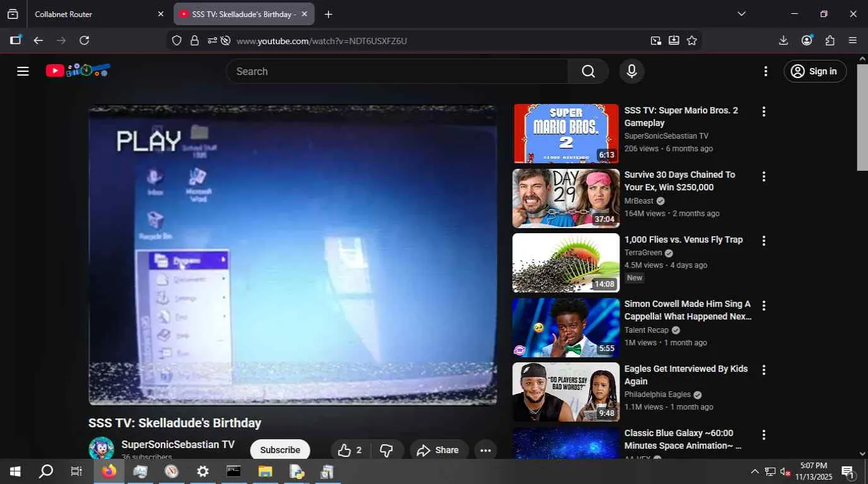Screen dimensions: 868x484
Task: Sign in to YouTube
Action: click(814, 71)
